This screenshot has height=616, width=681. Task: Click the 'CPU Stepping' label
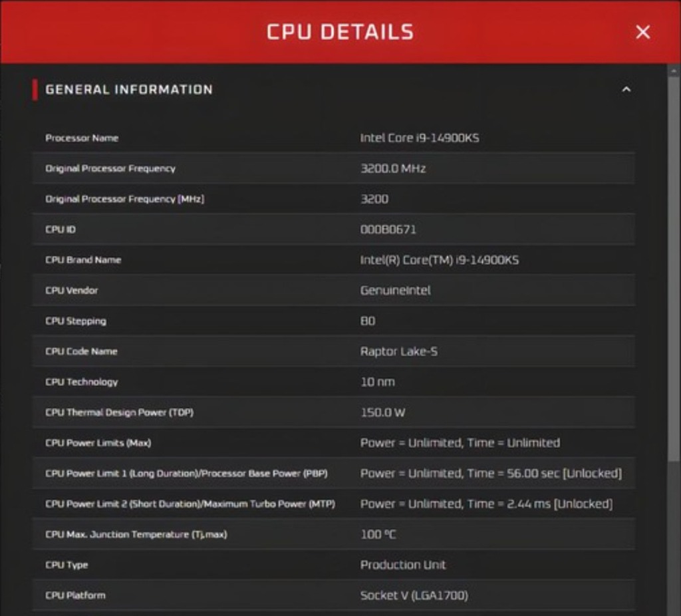click(x=76, y=321)
